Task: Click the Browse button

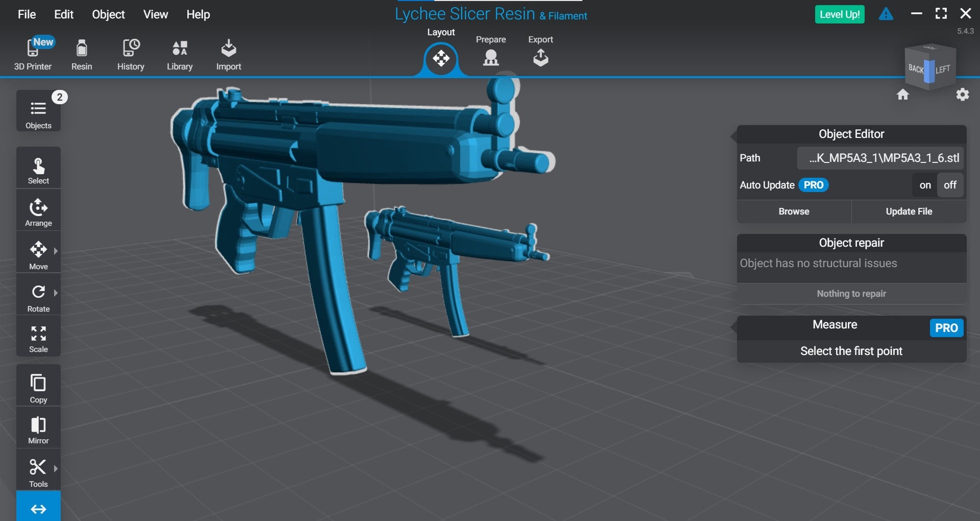Action: [793, 211]
